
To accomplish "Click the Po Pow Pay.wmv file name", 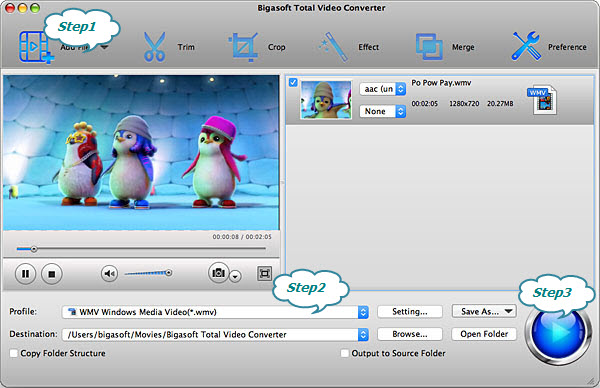I will [x=441, y=83].
